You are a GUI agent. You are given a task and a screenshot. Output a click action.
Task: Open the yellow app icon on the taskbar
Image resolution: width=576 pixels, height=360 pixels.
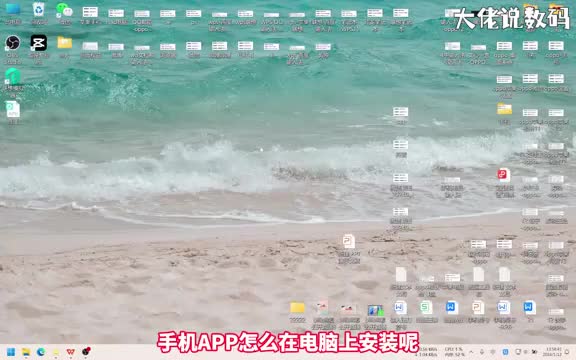click(x=56, y=352)
